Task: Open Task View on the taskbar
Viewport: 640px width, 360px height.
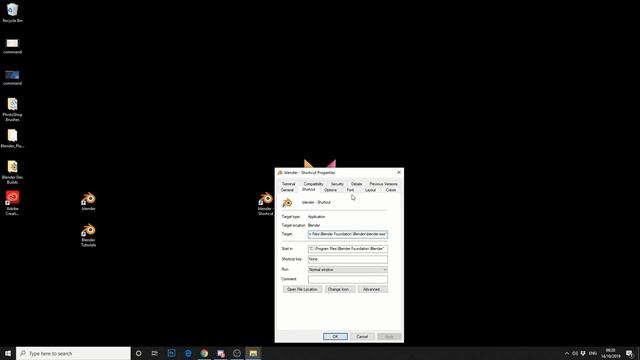Action: tap(155, 353)
